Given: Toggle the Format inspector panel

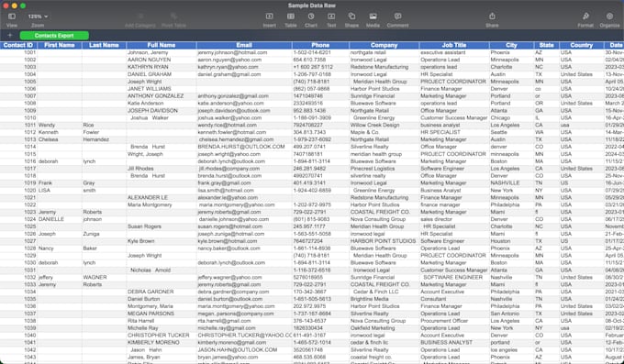Looking at the screenshot, I should pos(585,17).
